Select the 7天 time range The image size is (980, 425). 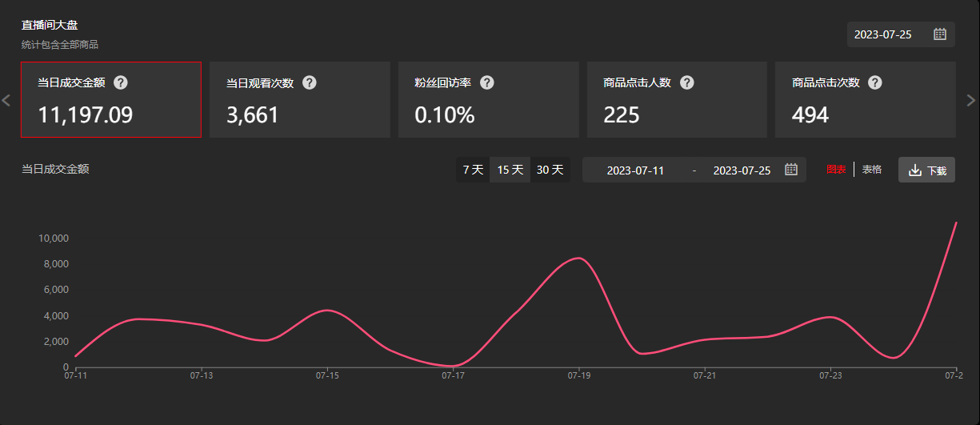473,170
